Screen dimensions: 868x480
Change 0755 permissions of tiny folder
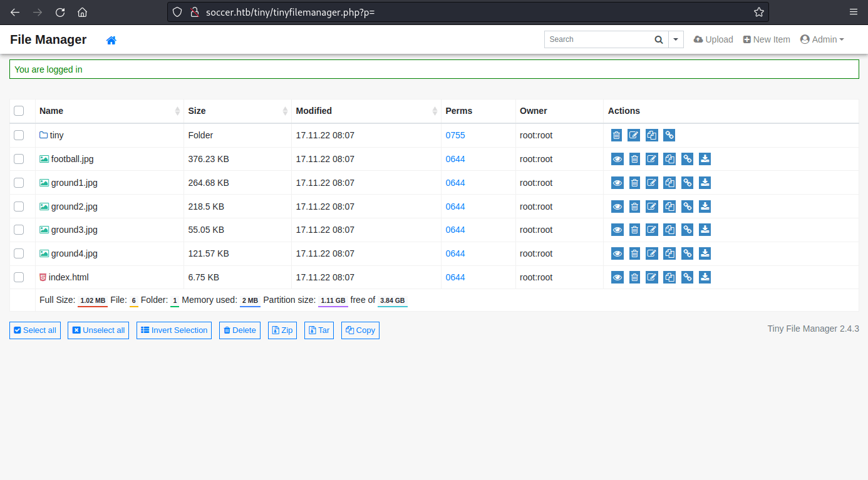pos(455,135)
